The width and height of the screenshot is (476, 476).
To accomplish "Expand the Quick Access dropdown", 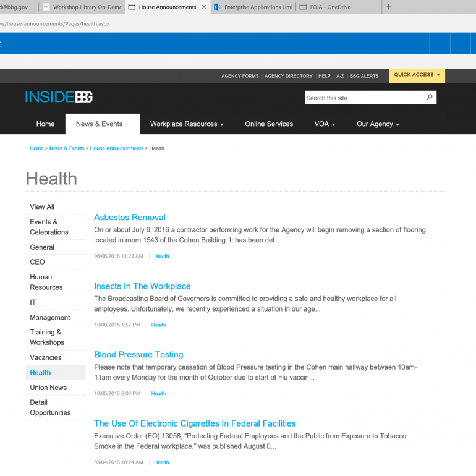I will (417, 75).
